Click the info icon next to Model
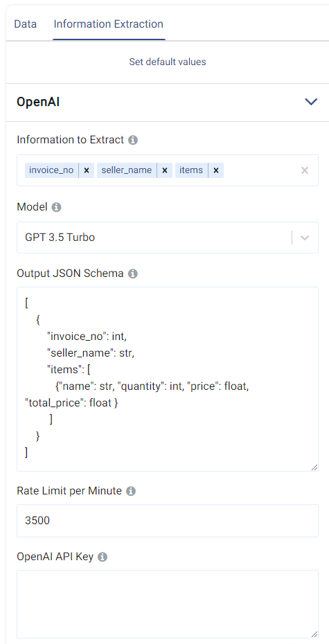 pyautogui.click(x=57, y=208)
